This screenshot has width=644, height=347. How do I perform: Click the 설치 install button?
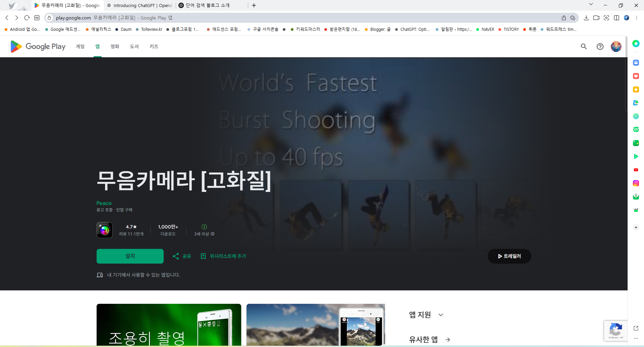click(x=130, y=256)
